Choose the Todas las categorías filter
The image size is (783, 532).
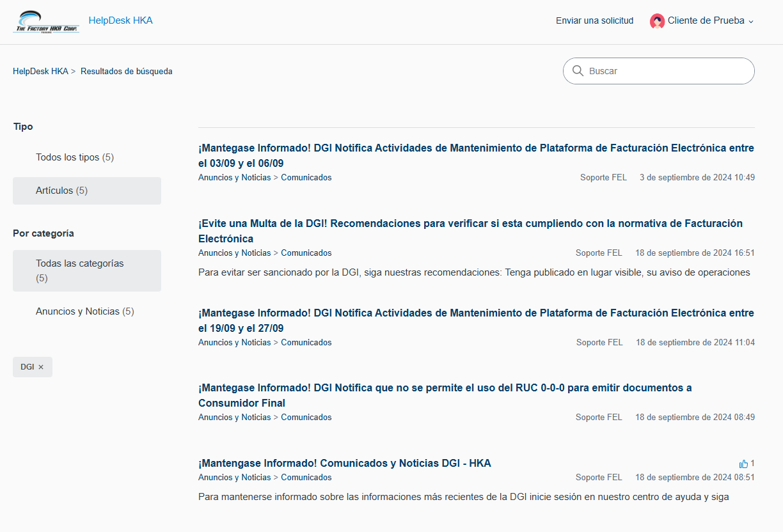click(79, 263)
